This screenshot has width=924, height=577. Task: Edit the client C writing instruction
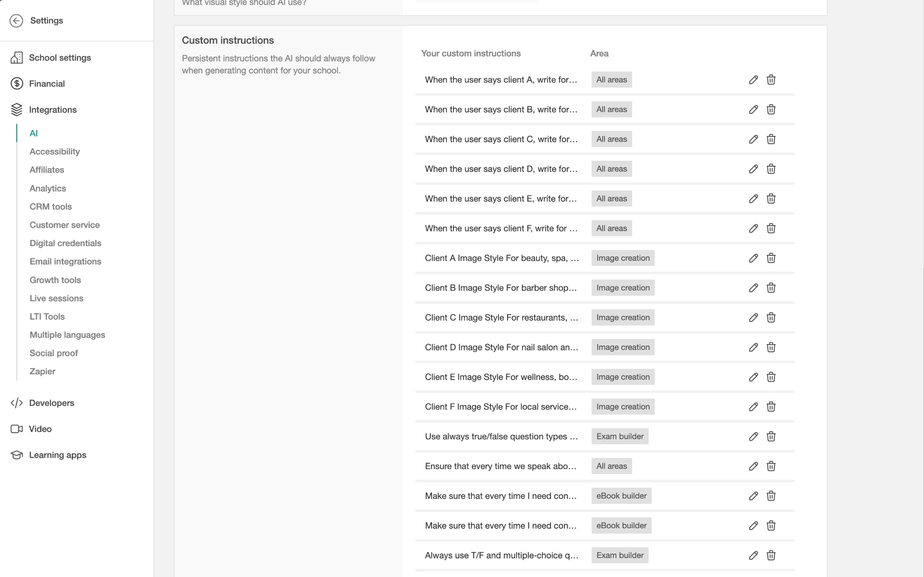753,140
